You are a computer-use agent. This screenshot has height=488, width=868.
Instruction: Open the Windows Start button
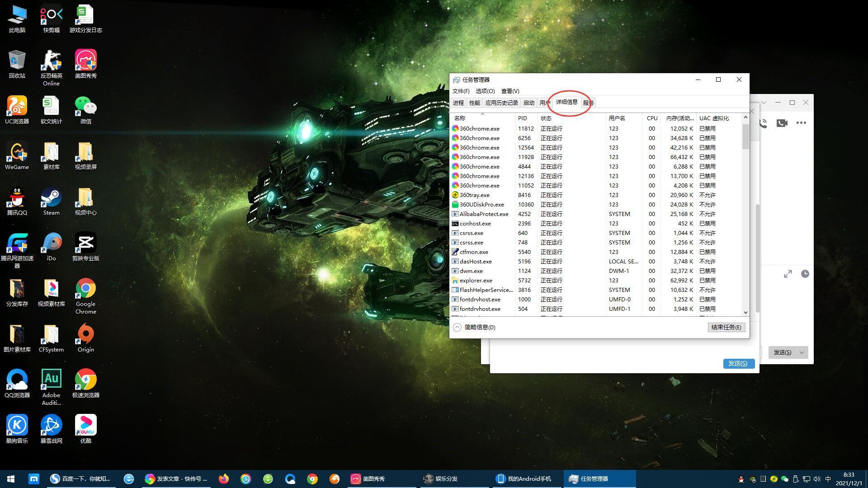point(11,479)
